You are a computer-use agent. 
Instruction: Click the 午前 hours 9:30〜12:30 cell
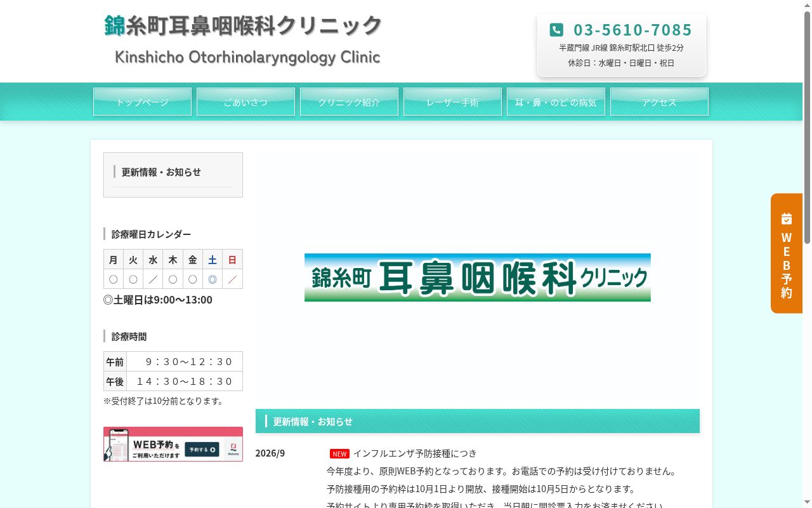tap(185, 362)
